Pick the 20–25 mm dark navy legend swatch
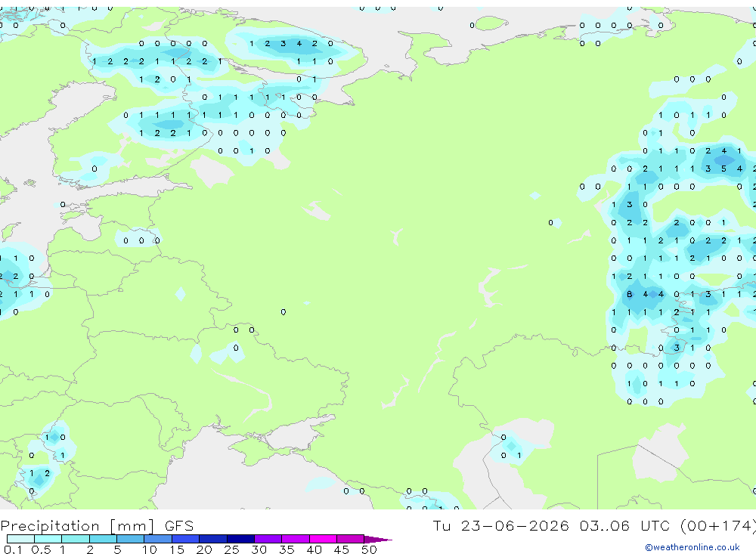 coord(213,539)
